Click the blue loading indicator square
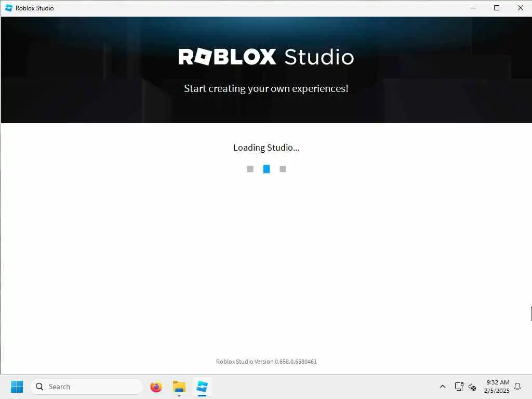 (267, 169)
